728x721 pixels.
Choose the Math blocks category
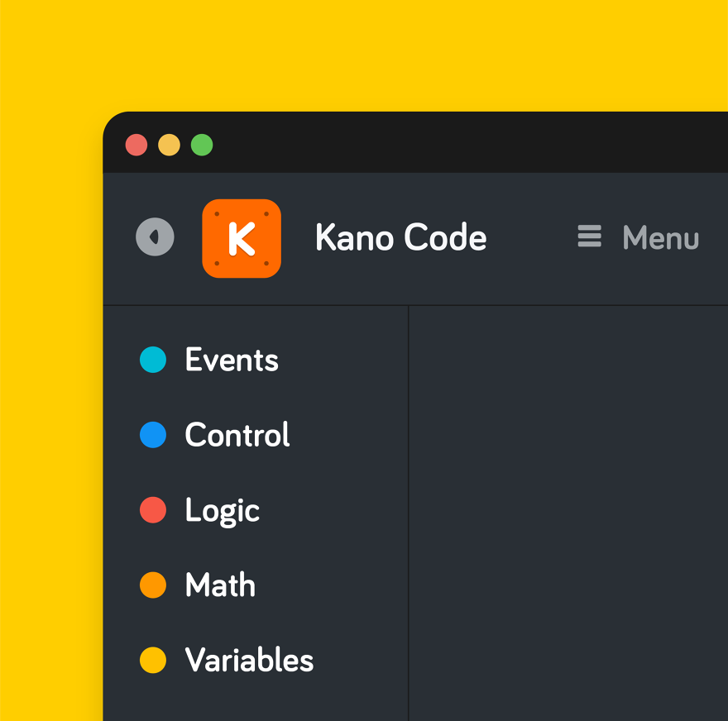tap(220, 585)
